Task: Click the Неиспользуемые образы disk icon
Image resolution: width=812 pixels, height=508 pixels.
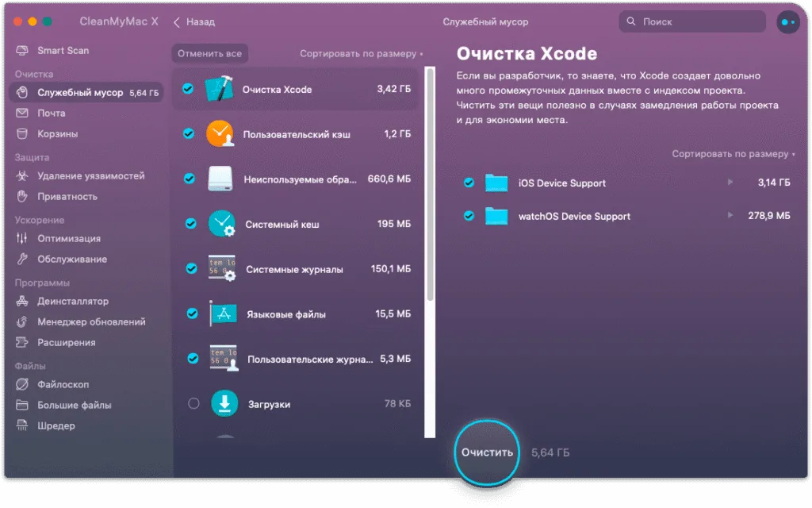Action: click(x=220, y=179)
